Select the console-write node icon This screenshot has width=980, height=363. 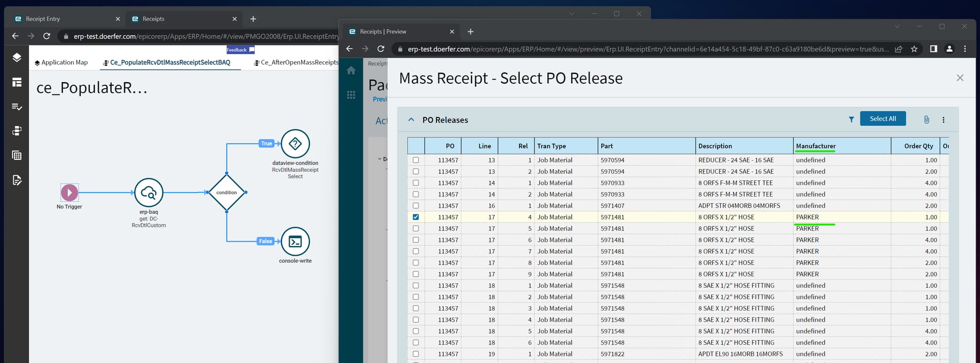(x=295, y=241)
